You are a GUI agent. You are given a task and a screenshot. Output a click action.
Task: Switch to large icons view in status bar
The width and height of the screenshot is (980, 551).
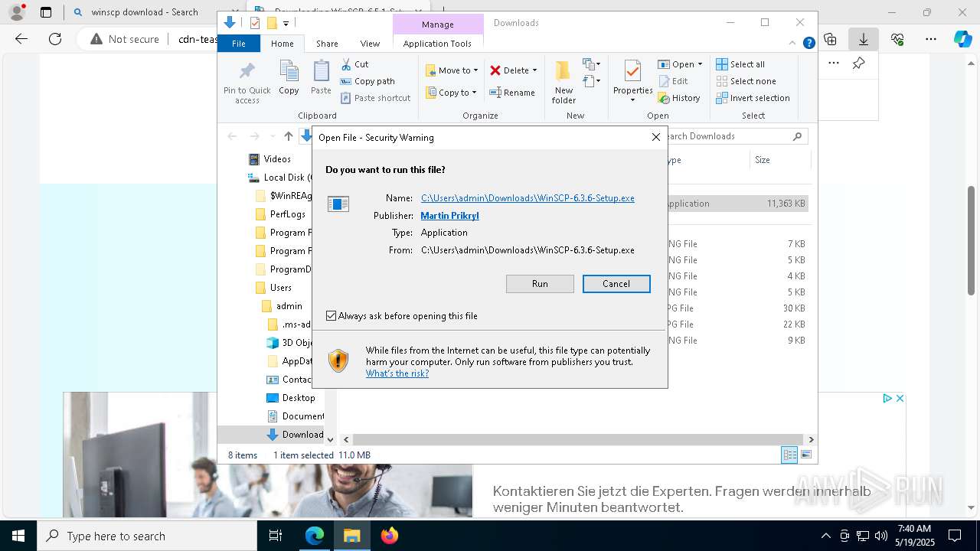pos(805,455)
